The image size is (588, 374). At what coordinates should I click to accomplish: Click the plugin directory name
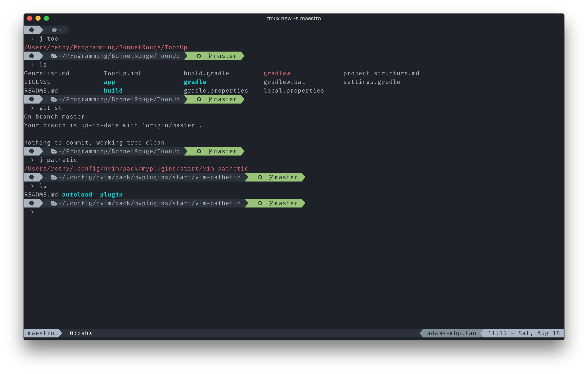pyautogui.click(x=111, y=195)
